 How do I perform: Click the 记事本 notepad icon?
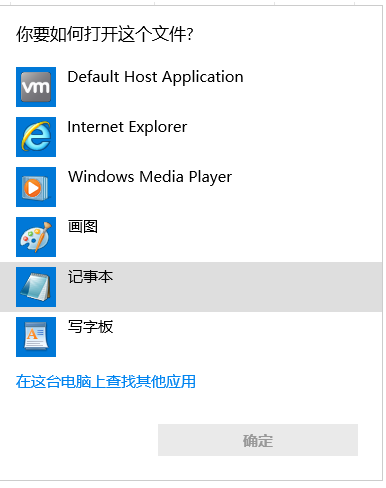(36, 287)
